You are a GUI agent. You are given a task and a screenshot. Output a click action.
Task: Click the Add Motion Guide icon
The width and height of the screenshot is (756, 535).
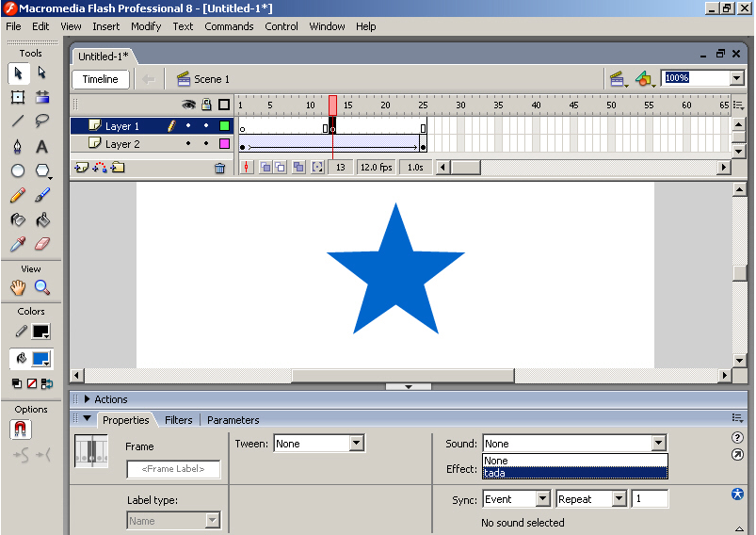point(100,168)
